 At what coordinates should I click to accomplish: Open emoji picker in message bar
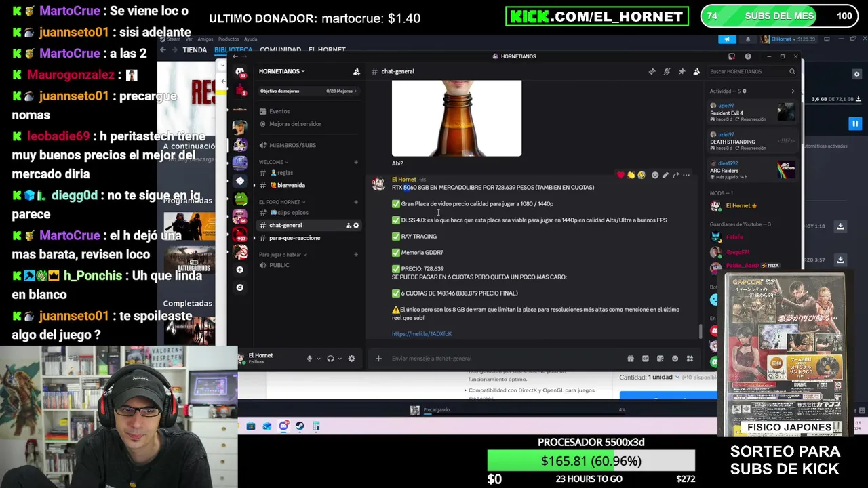click(675, 359)
